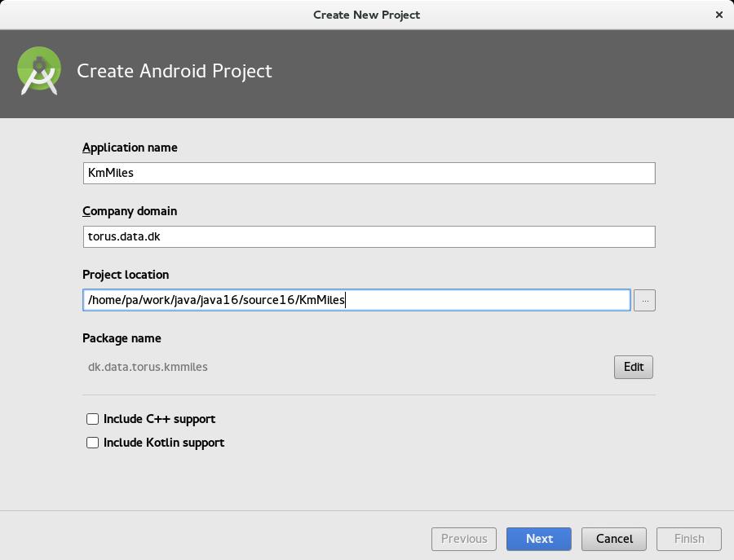Focus the Application name field
The height and width of the screenshot is (560, 734).
[369, 173]
